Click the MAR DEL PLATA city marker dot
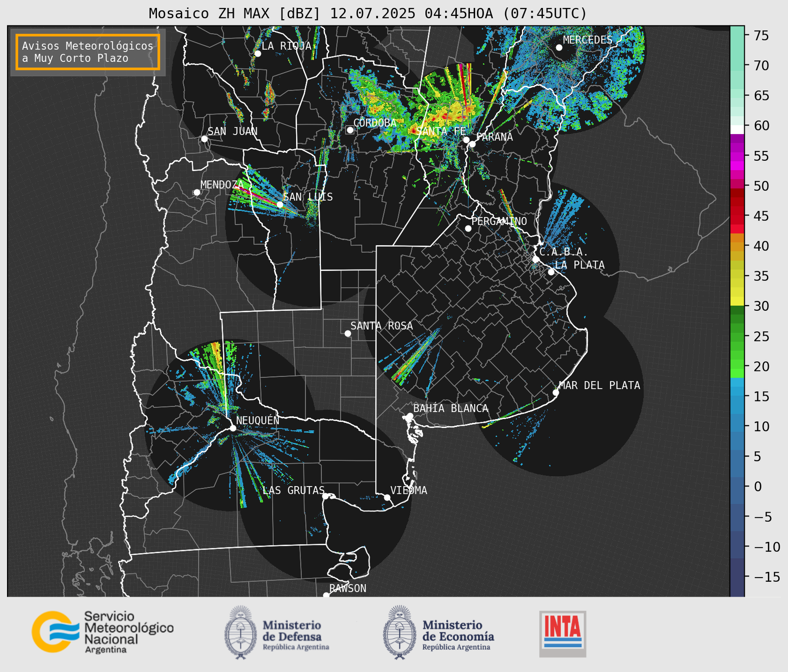 click(x=555, y=393)
